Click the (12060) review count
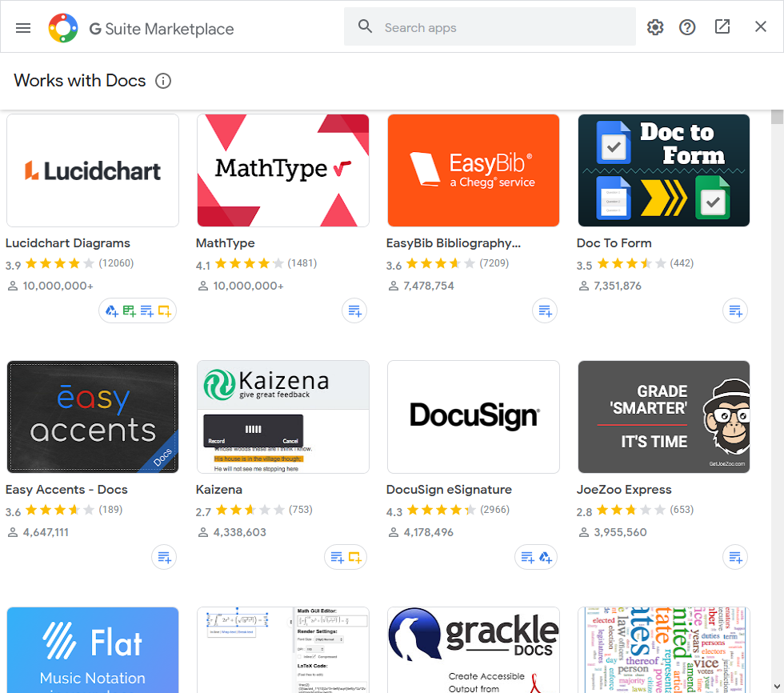This screenshot has height=693, width=784. point(116,263)
